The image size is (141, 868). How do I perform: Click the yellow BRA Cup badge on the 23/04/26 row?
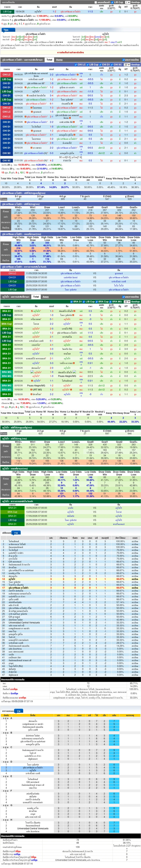point(7,324)
